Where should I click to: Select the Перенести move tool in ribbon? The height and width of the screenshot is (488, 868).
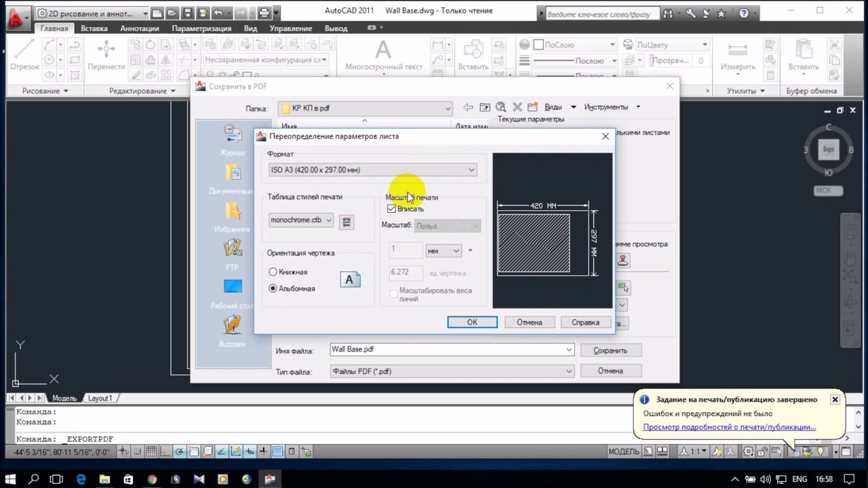point(106,56)
